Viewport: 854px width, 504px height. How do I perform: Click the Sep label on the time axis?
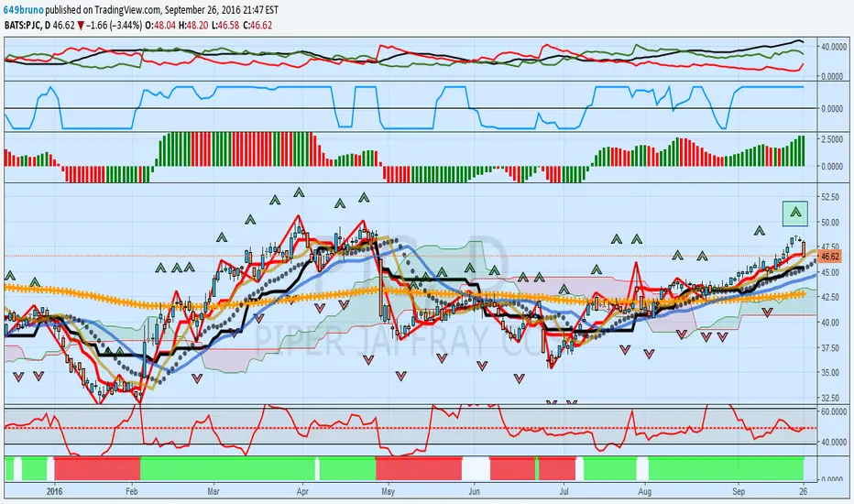point(739,491)
